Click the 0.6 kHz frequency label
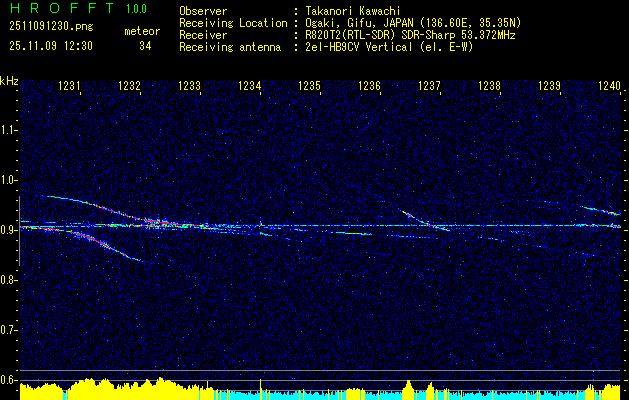Viewport: 629px width, 400px height. tap(8, 380)
